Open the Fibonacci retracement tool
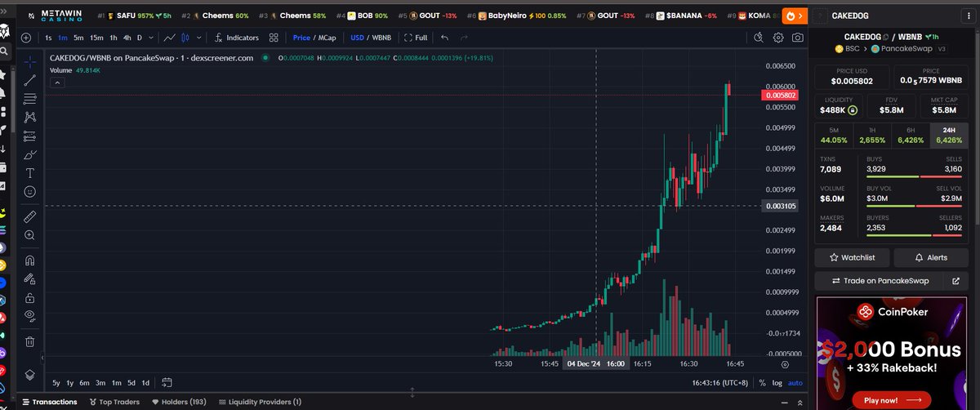980x410 pixels. click(30, 99)
